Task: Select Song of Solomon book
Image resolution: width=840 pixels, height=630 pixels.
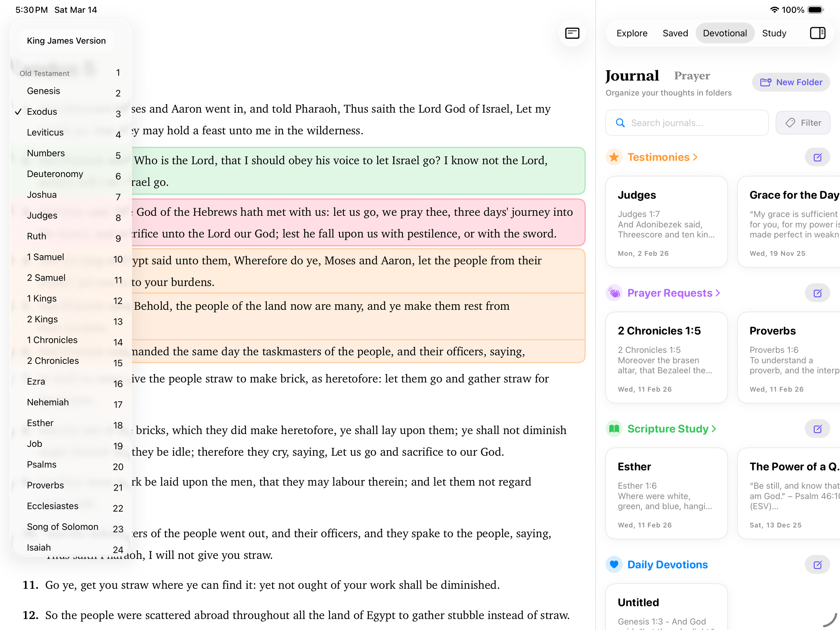Action: coord(63,527)
